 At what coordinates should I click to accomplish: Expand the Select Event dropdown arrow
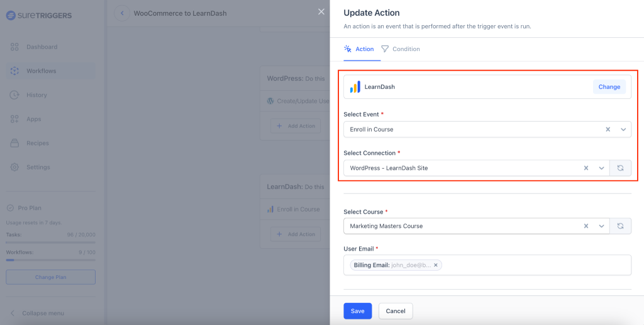point(623,129)
